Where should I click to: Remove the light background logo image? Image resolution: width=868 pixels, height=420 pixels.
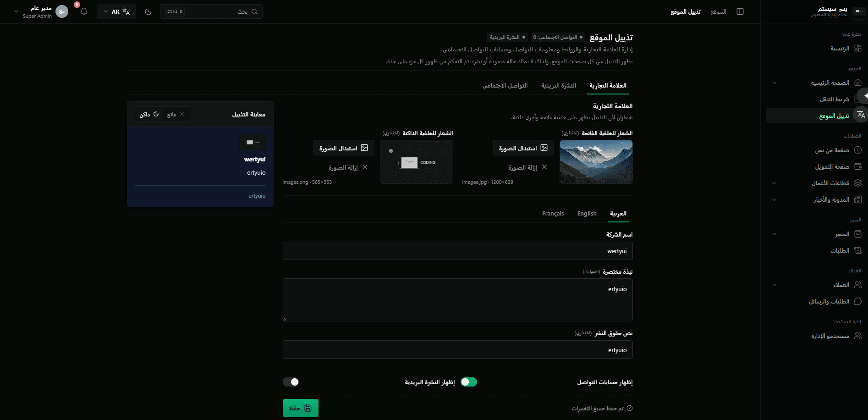click(527, 167)
